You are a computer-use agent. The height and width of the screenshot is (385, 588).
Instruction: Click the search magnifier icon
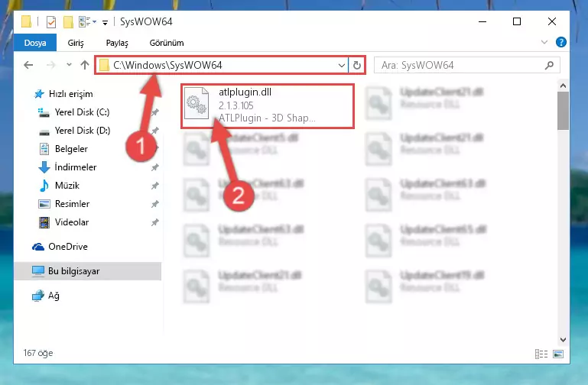tap(549, 65)
